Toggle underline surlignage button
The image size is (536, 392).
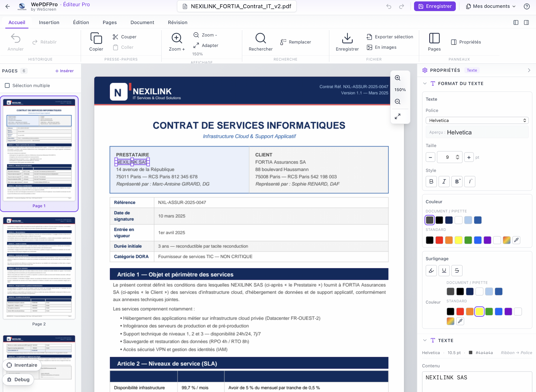pyautogui.click(x=444, y=270)
